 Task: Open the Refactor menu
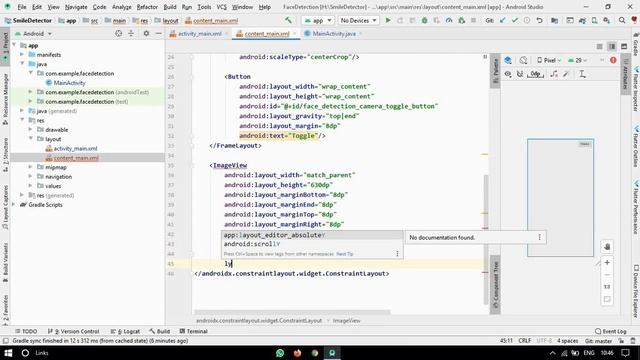[x=147, y=7]
